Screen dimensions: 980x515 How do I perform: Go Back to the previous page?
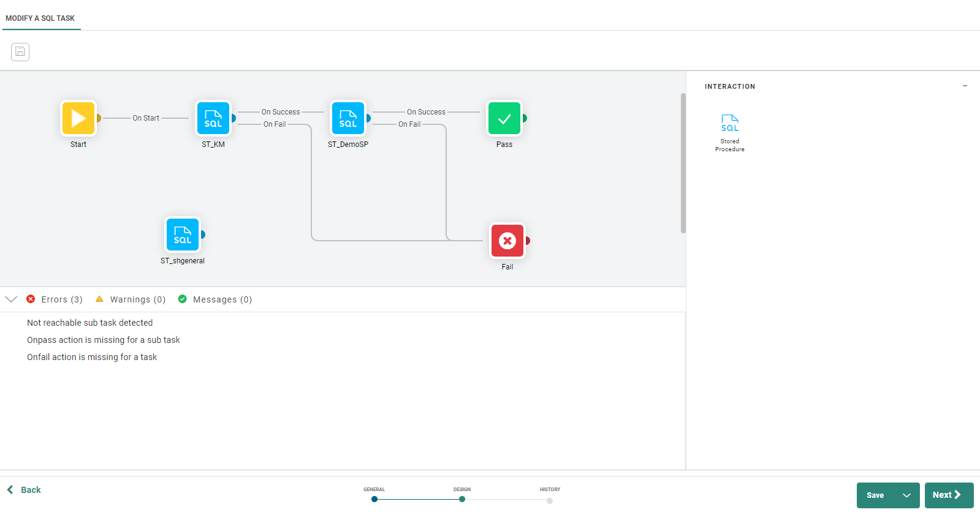click(x=24, y=490)
